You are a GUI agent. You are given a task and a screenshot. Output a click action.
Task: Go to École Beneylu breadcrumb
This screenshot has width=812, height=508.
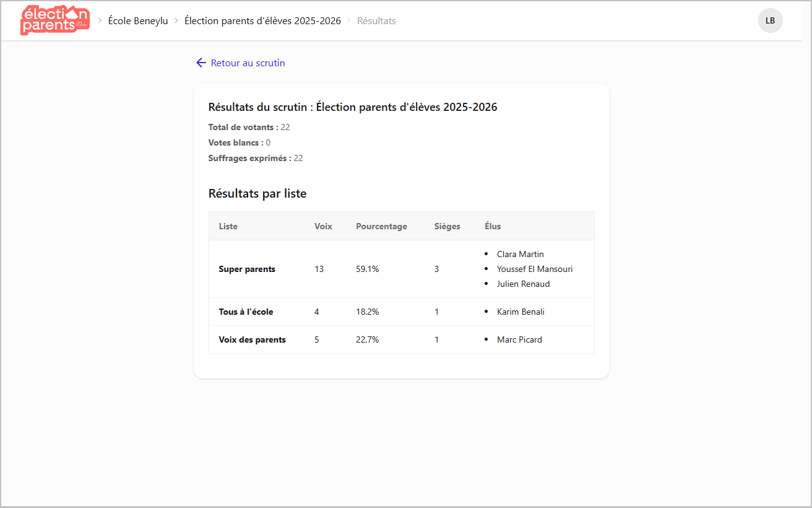point(138,20)
